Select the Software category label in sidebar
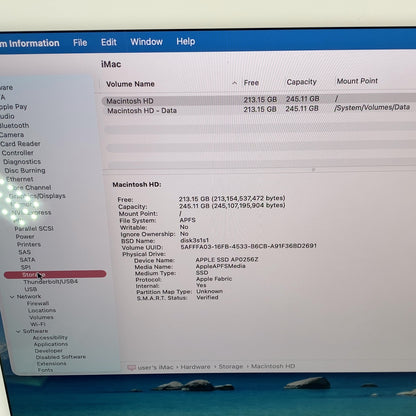This screenshot has width=416, height=416. pyautogui.click(x=35, y=331)
